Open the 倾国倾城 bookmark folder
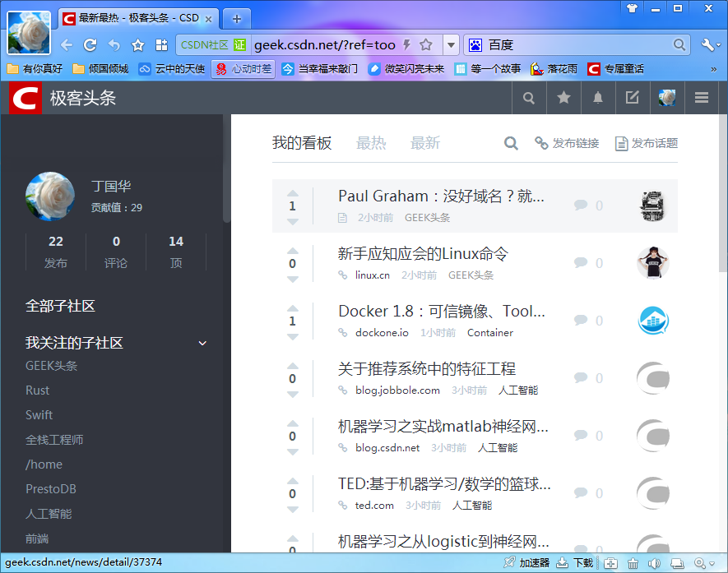The image size is (728, 573). point(100,69)
